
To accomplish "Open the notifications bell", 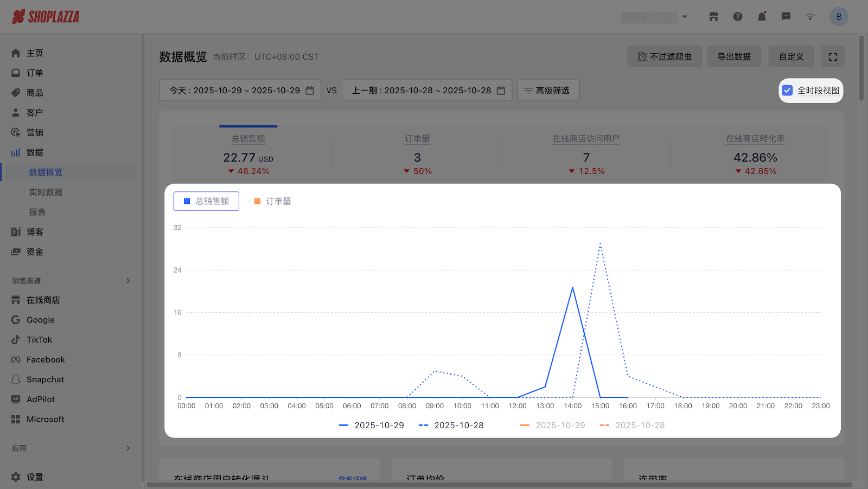I will point(762,17).
